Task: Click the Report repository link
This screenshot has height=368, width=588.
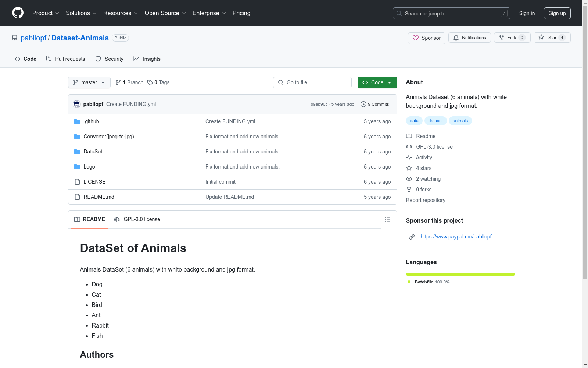Action: coord(426,200)
